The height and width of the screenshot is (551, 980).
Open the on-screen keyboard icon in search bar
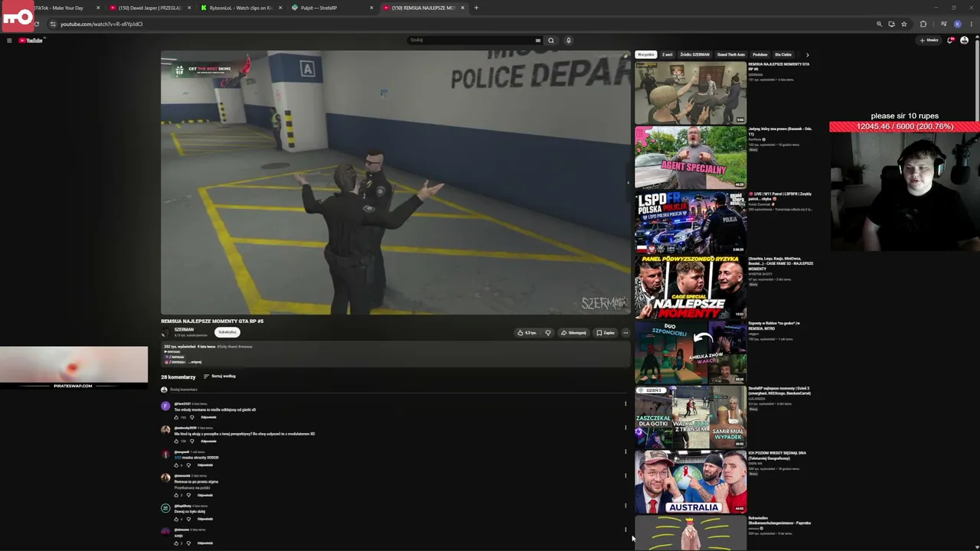[538, 41]
